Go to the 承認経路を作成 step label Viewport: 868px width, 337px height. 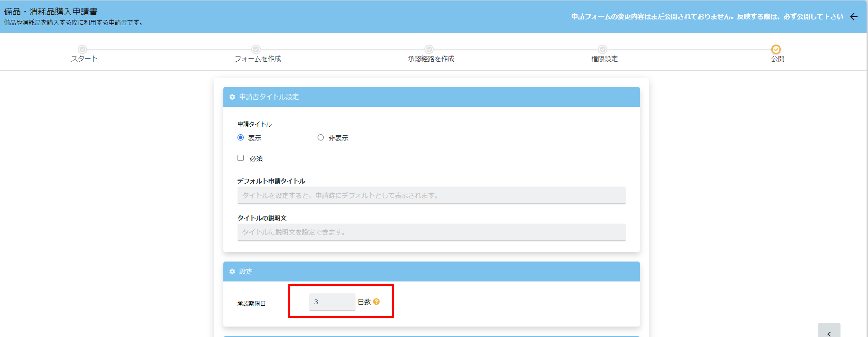(x=431, y=59)
